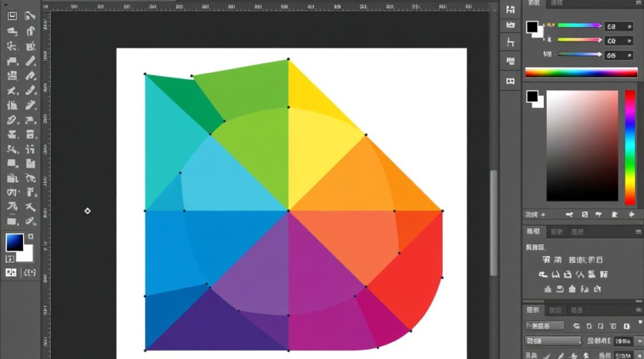The image size is (644, 359).
Task: Open the layer blending mode dropdown
Action: coord(553,341)
